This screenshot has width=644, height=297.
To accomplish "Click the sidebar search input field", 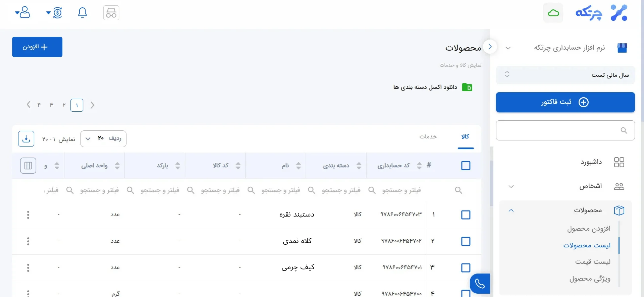I will [565, 130].
